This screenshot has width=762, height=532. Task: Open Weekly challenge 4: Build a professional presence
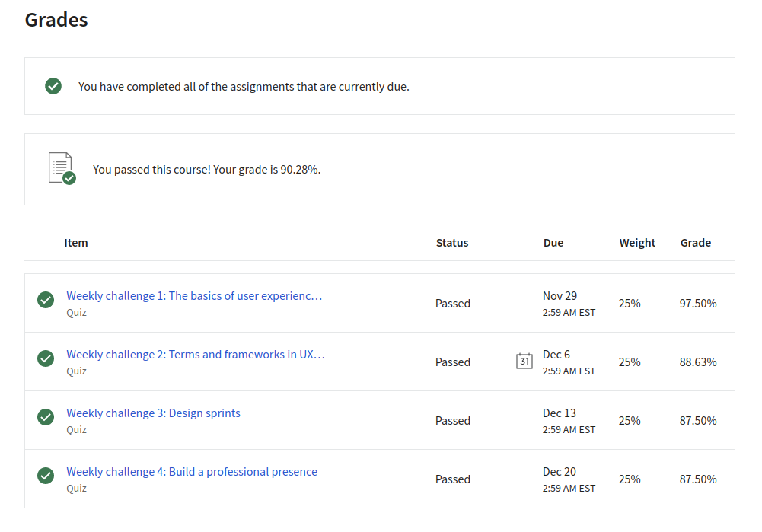point(192,472)
